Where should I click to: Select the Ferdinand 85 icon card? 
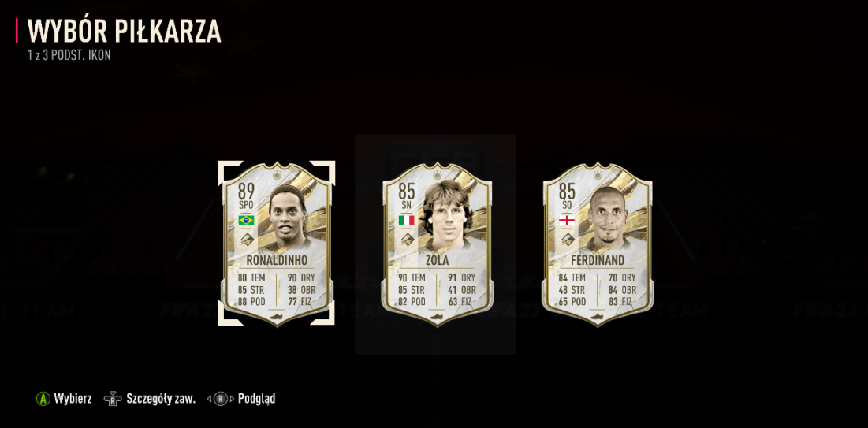(598, 244)
